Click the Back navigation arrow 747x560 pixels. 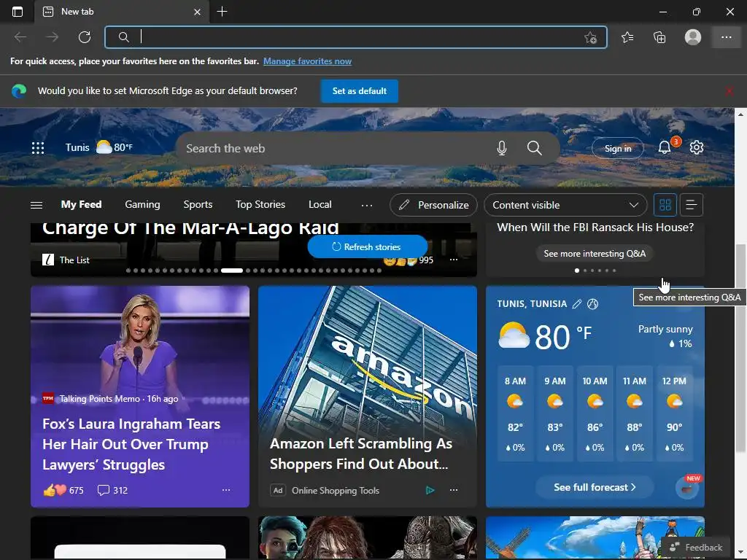tap(20, 37)
